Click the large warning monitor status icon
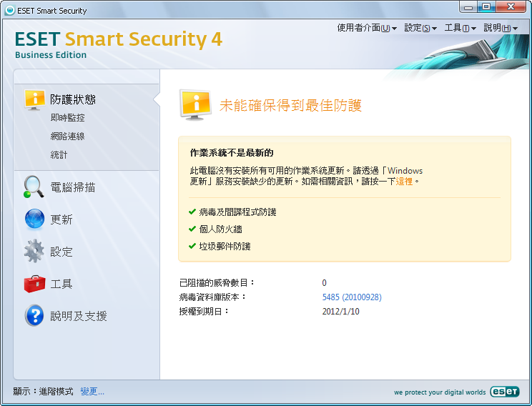Viewport: 532px width, 406px height. pyautogui.click(x=195, y=106)
